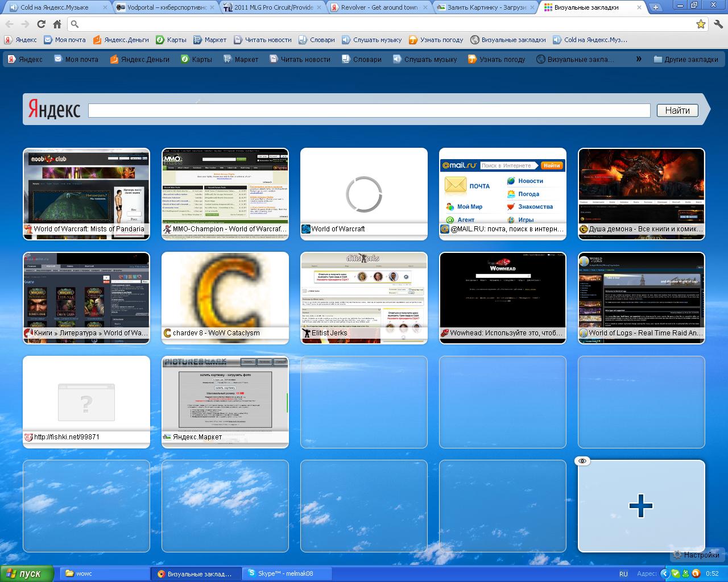
Task: Click into the browser address bar
Action: [387, 24]
